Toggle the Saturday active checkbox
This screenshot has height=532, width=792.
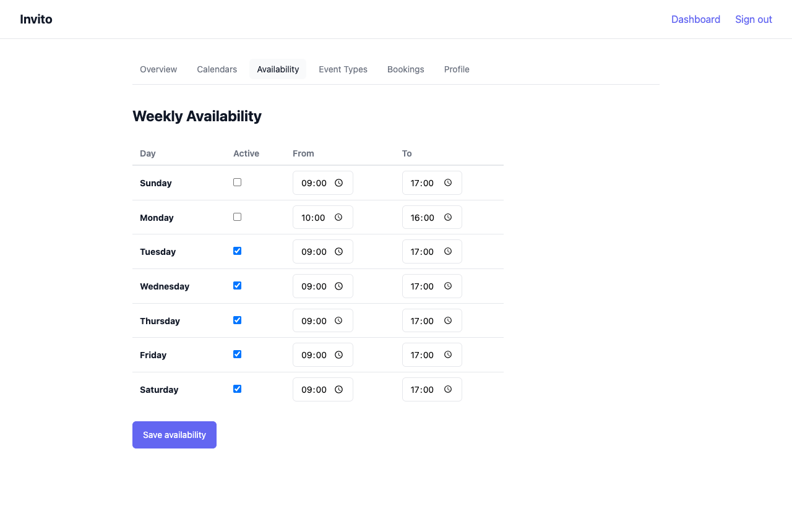pyautogui.click(x=237, y=389)
